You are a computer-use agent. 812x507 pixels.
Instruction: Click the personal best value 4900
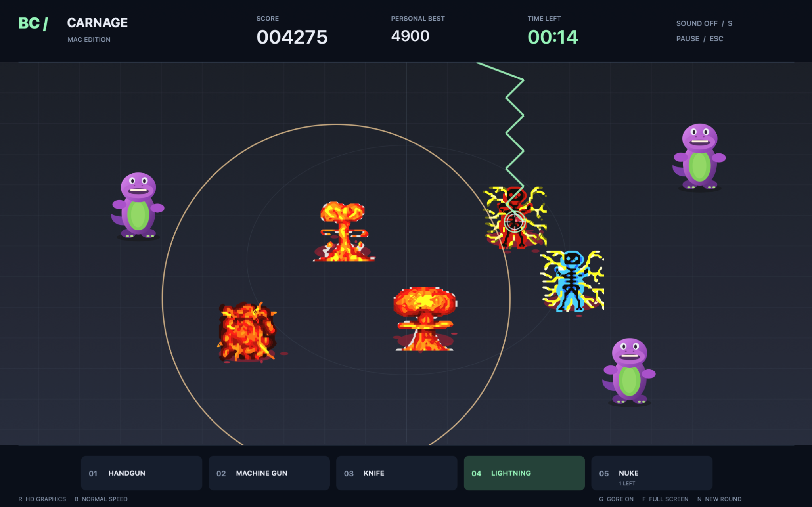(x=410, y=36)
